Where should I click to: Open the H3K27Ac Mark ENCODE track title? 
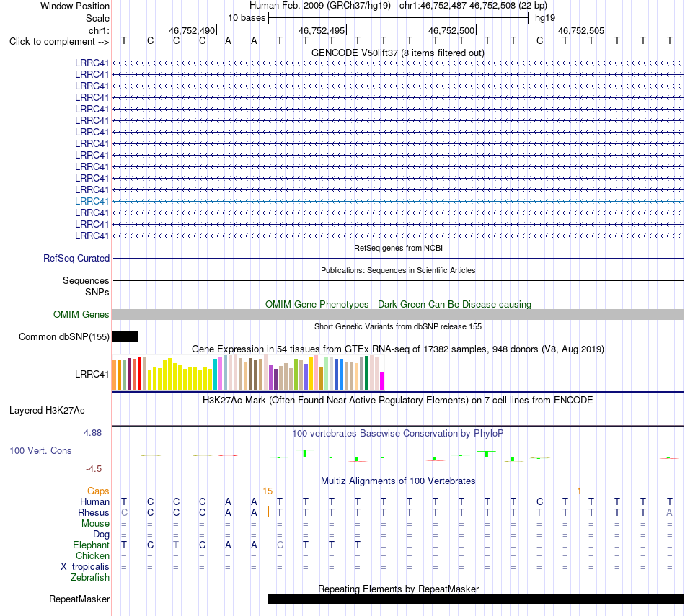(x=397, y=401)
